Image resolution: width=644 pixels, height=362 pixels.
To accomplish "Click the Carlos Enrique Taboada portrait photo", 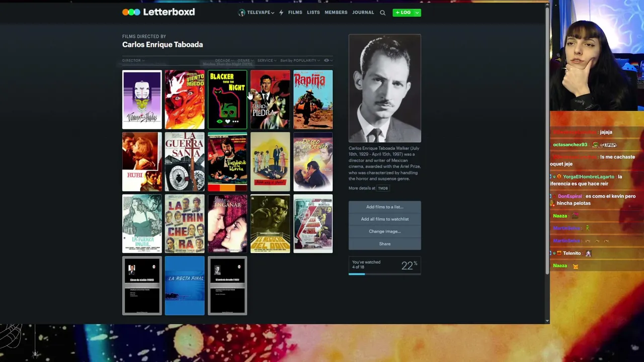I will click(x=385, y=88).
